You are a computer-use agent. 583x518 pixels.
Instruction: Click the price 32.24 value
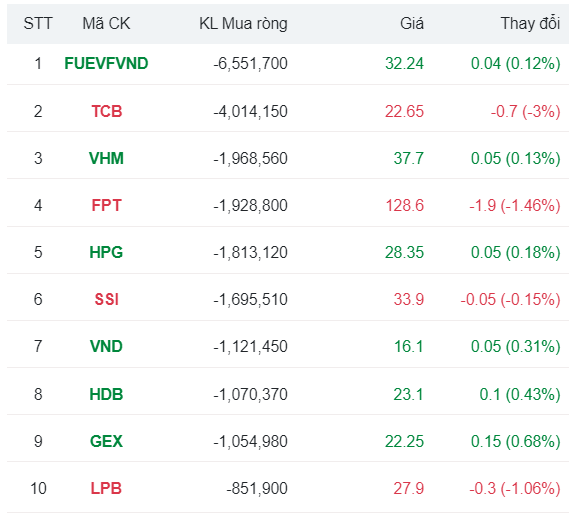pos(405,64)
